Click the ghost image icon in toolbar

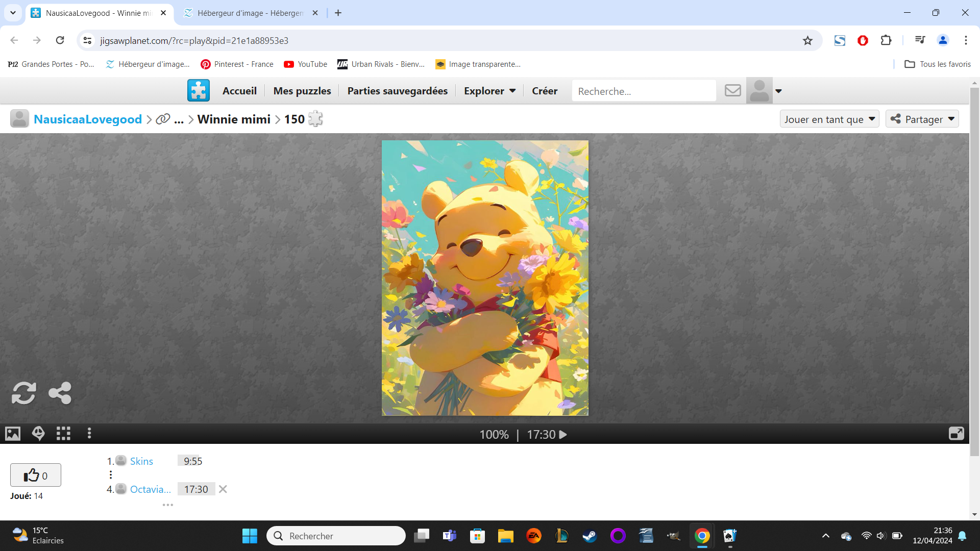[x=38, y=434]
